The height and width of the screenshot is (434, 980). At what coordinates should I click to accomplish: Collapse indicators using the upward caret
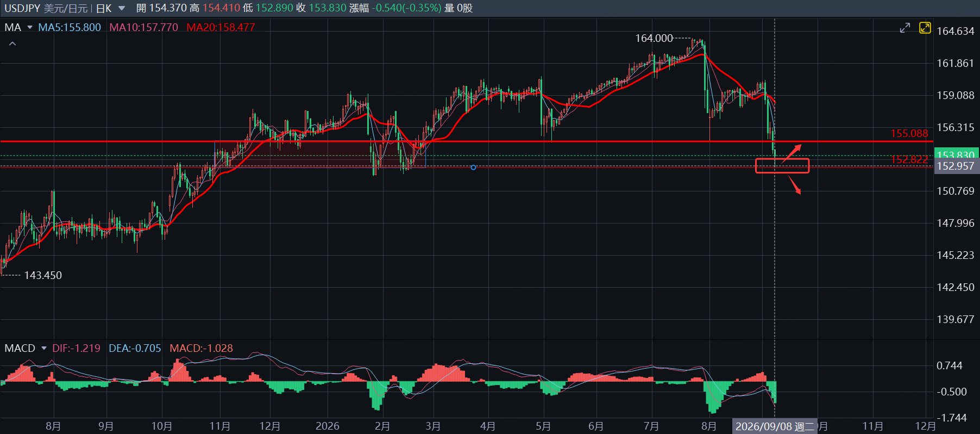(x=12, y=44)
